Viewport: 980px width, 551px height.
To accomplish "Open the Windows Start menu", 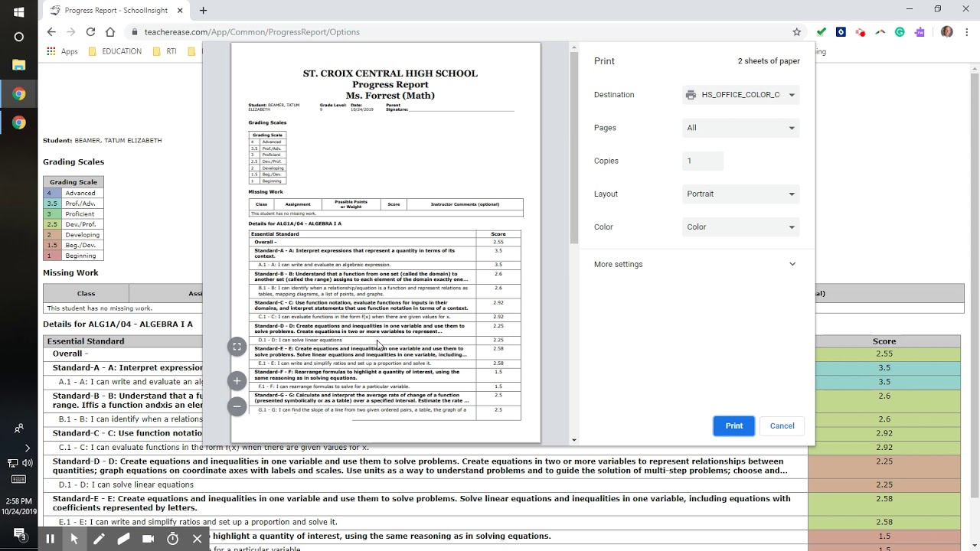I will [19, 12].
